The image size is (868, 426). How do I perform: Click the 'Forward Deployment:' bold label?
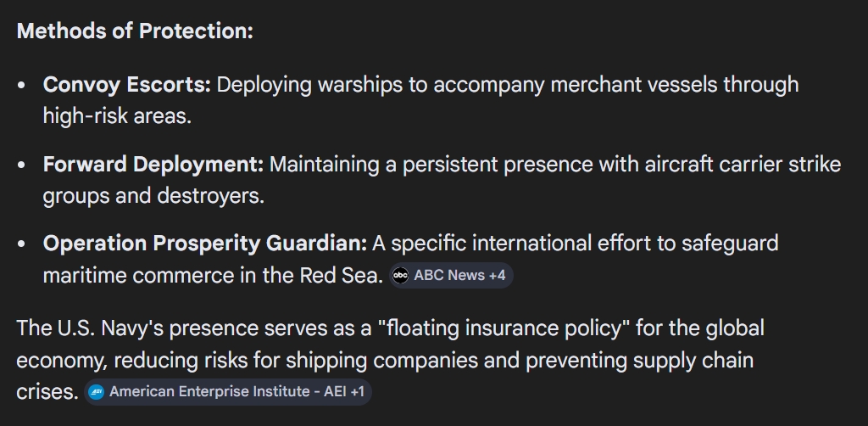click(153, 164)
